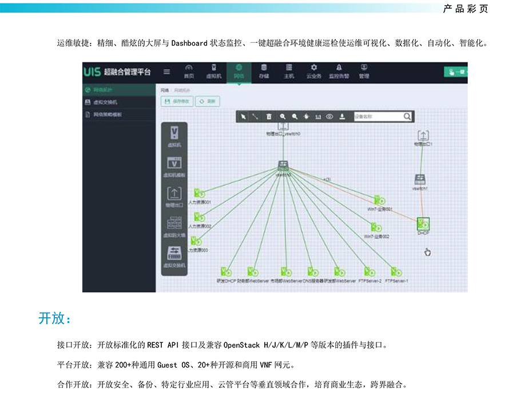
Task: Click the first zoom magnifier icon
Action: [282, 117]
